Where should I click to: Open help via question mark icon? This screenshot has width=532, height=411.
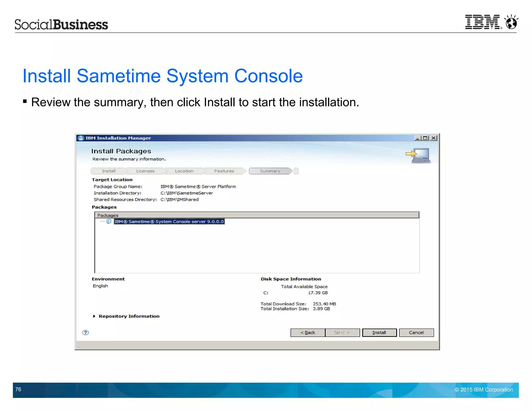click(x=85, y=333)
